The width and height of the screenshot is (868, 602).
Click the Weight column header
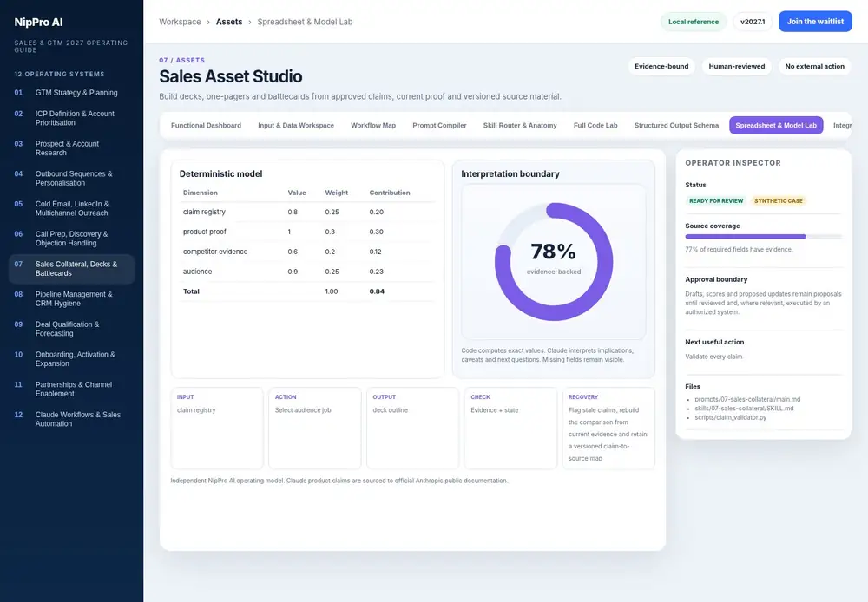336,193
